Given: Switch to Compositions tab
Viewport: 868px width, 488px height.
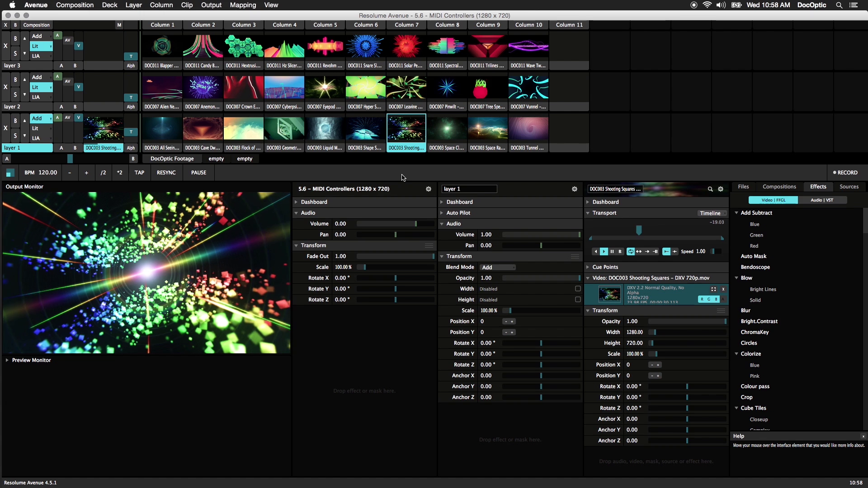Looking at the screenshot, I should (779, 187).
